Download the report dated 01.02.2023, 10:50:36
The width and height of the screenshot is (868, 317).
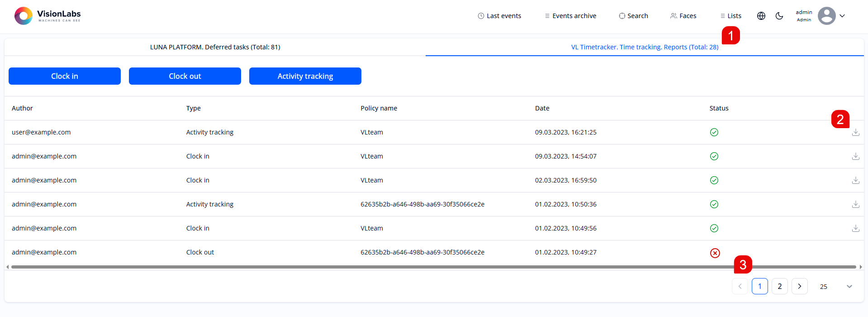(855, 204)
